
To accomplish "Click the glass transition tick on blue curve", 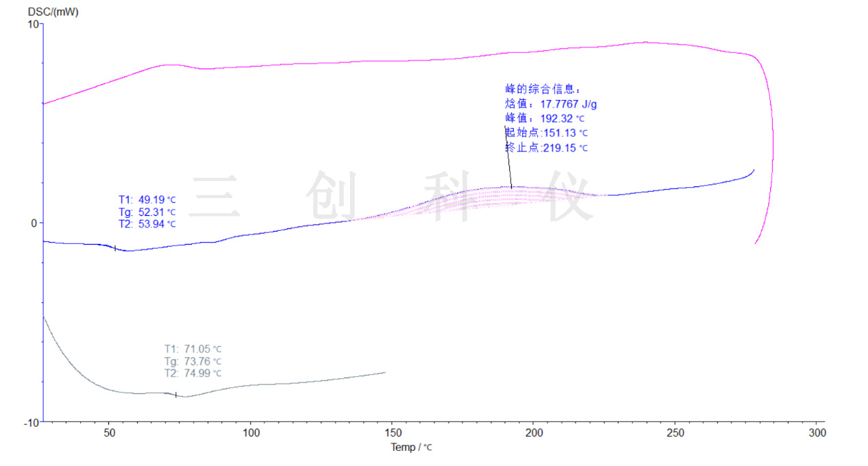I will tap(115, 248).
